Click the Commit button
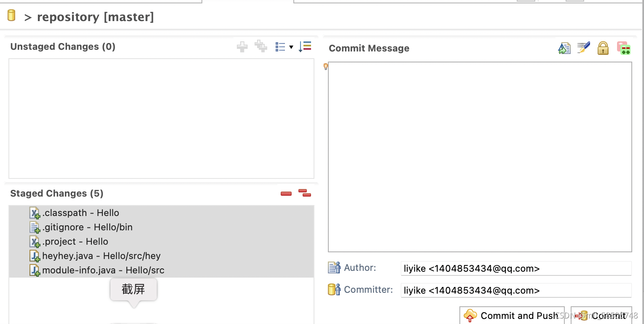Image resolution: width=644 pixels, height=324 pixels. click(601, 315)
